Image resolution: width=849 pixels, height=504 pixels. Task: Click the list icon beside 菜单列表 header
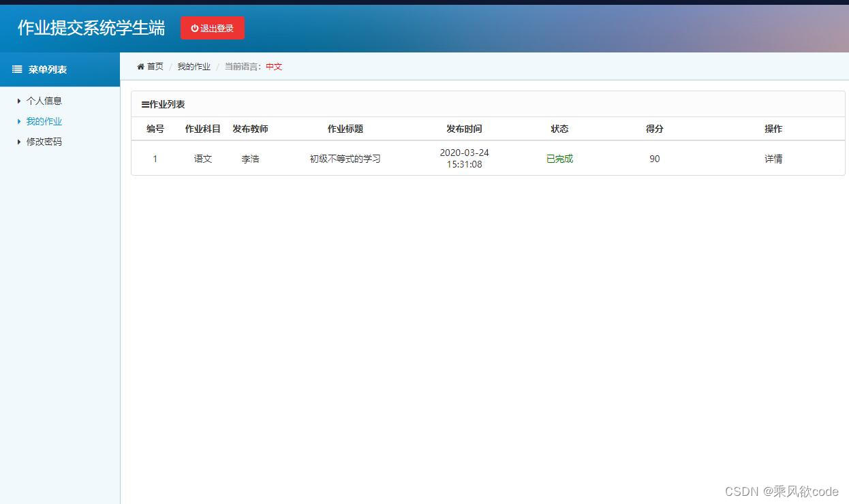tap(16, 69)
